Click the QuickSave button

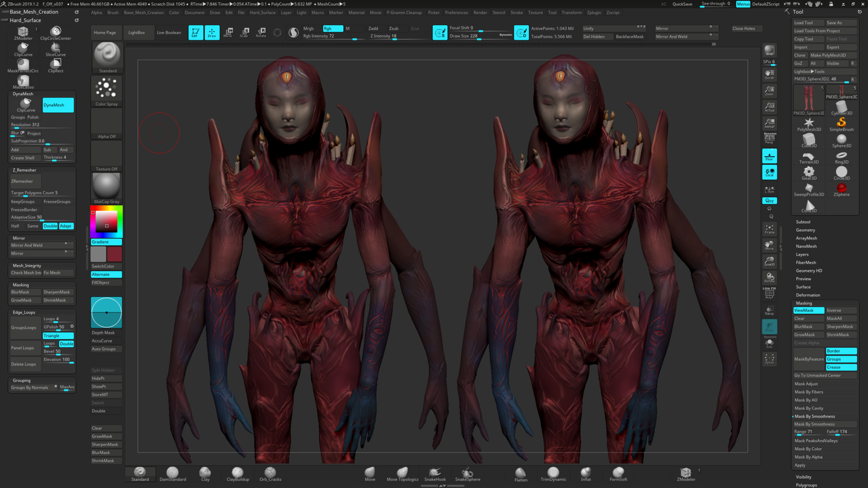click(682, 4)
